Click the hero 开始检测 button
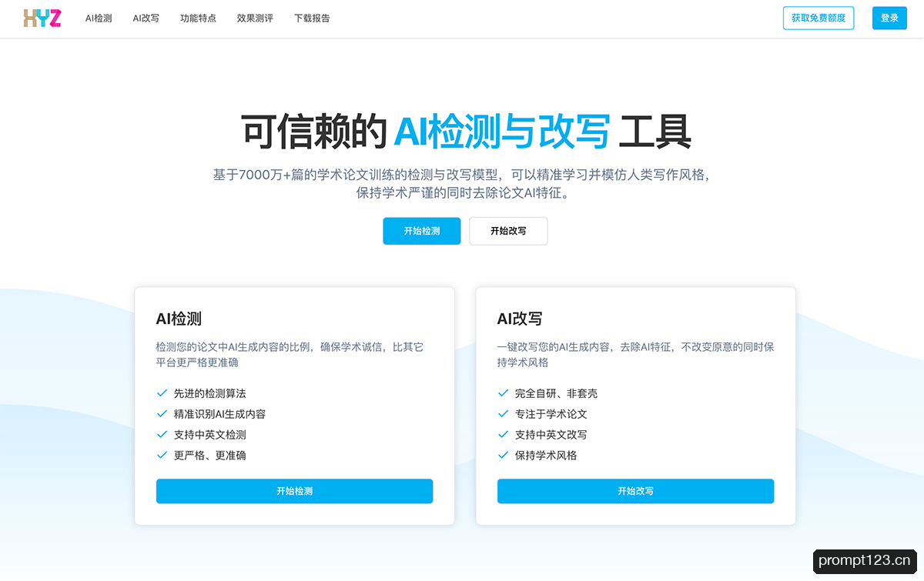 [x=422, y=231]
